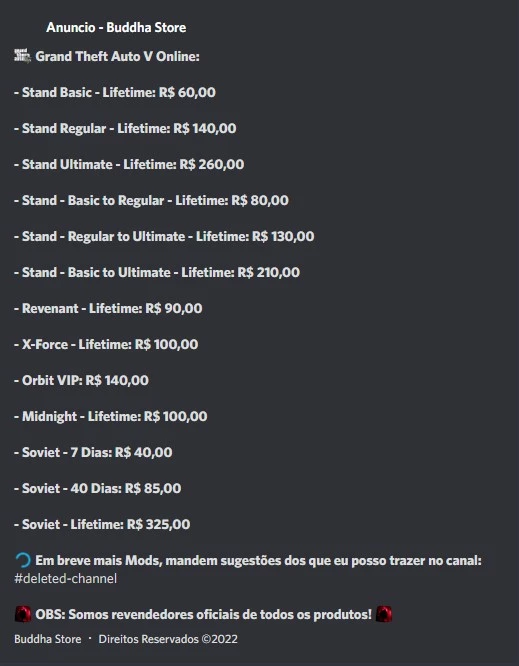The width and height of the screenshot is (519, 666).
Task: Select the Revenant Lifetime entry
Action: pos(108,308)
